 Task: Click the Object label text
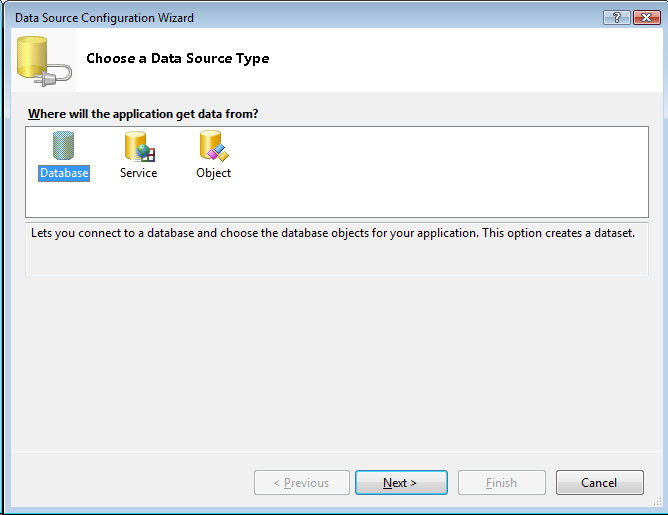pyautogui.click(x=213, y=173)
